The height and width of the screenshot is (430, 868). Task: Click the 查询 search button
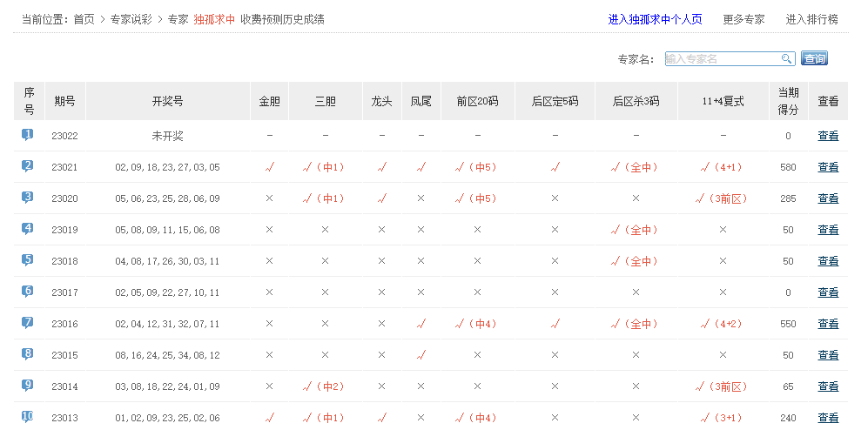(x=814, y=58)
